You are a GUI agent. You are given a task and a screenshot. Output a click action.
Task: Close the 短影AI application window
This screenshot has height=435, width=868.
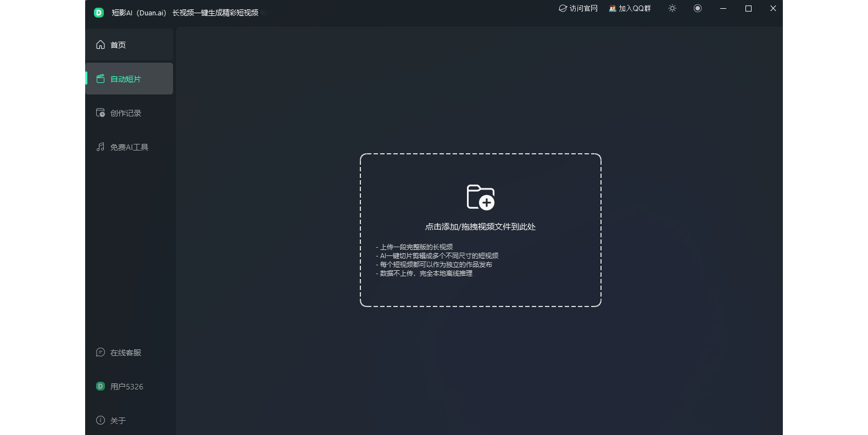[x=773, y=9]
